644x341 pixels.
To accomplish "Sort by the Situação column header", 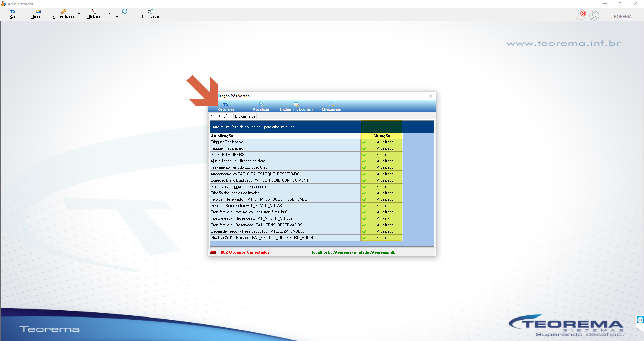I will click(x=382, y=136).
